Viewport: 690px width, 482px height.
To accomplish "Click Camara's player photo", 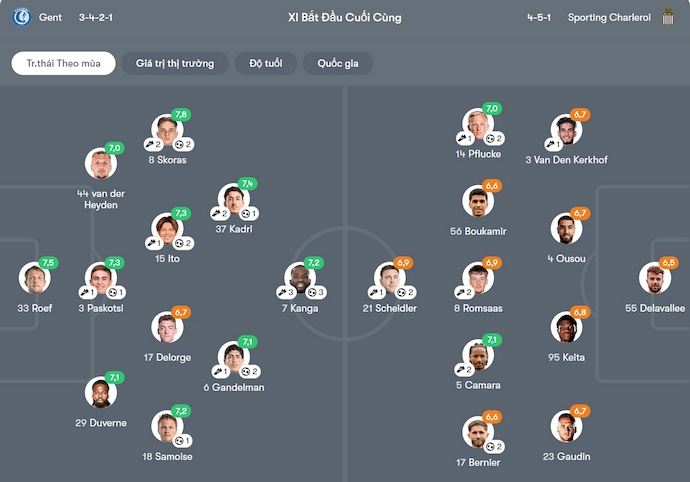I will pyautogui.click(x=478, y=355).
